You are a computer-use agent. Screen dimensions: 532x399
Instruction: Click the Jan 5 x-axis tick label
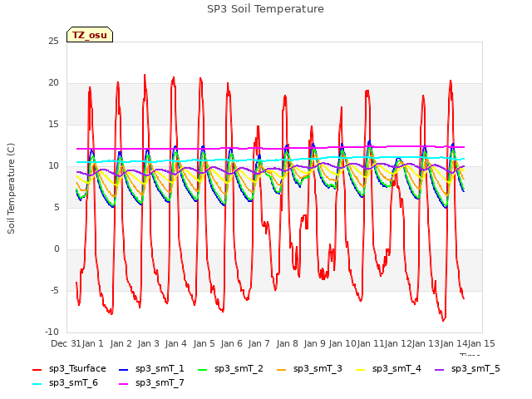[x=204, y=343]
